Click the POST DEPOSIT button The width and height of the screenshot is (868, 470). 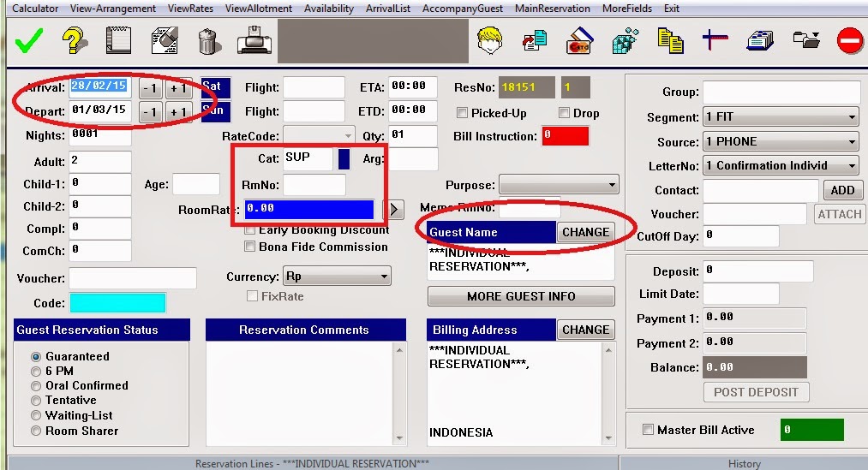tap(756, 392)
